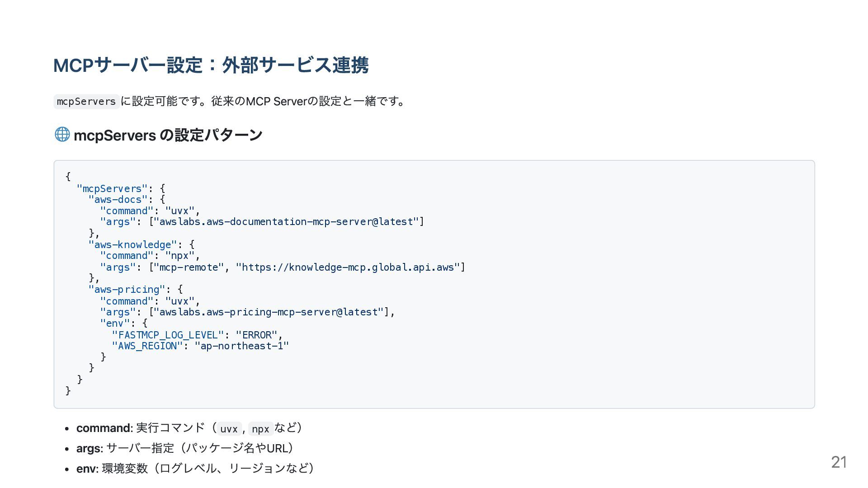Image resolution: width=868 pixels, height=488 pixels.
Task: Click the awslabs.aws-pricing-mcp-server@latest argument
Action: coord(269,312)
